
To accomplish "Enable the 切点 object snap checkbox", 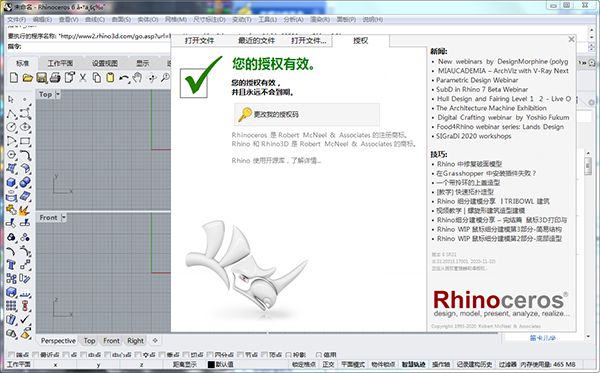I will click(x=186, y=355).
